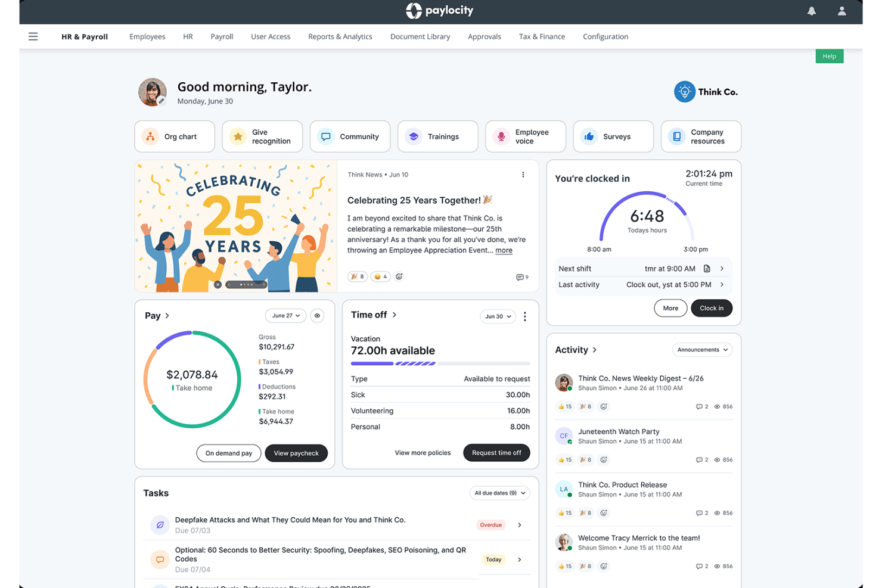Click the green Help button

tap(829, 56)
